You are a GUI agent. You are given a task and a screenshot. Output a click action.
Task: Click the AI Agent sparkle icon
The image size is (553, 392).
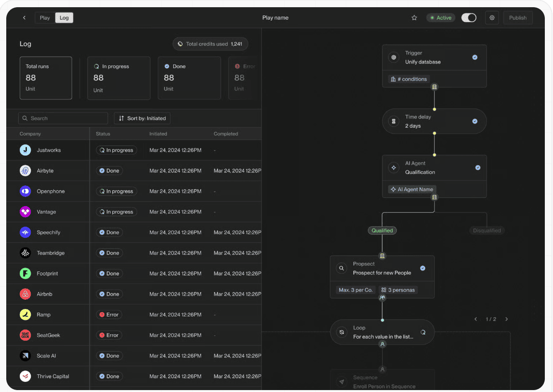point(393,168)
